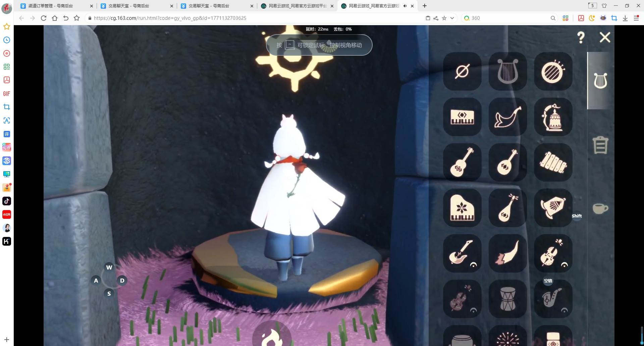Screen dimensions: 644x346
Task: Share the page via address bar icon
Action: pos(436,18)
